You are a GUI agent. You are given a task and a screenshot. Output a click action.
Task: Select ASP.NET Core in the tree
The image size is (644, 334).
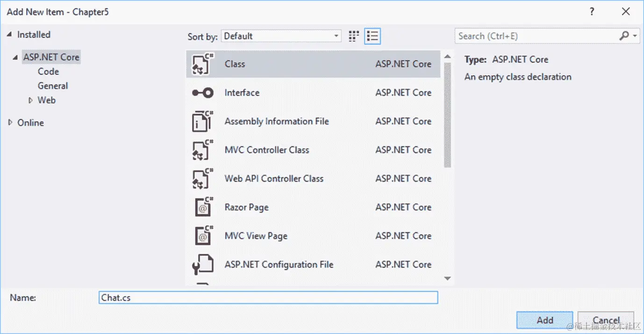(x=51, y=57)
